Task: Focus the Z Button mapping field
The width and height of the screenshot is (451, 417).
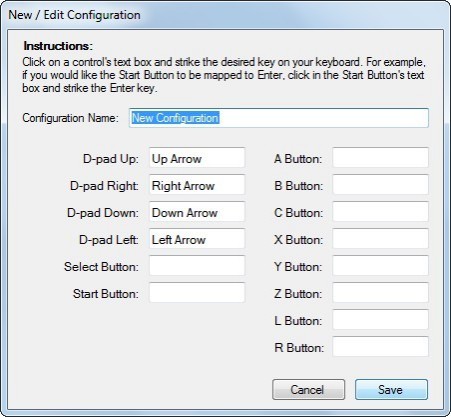Action: 380,293
